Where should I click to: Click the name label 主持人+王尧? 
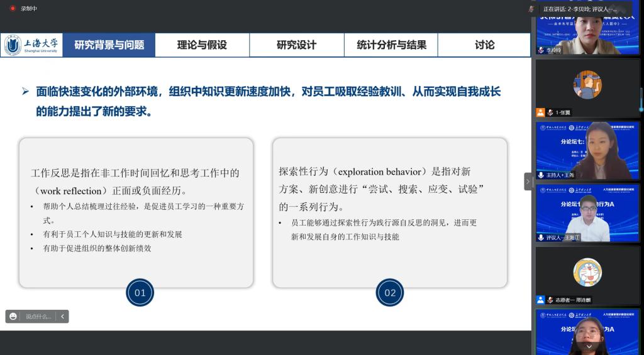560,175
